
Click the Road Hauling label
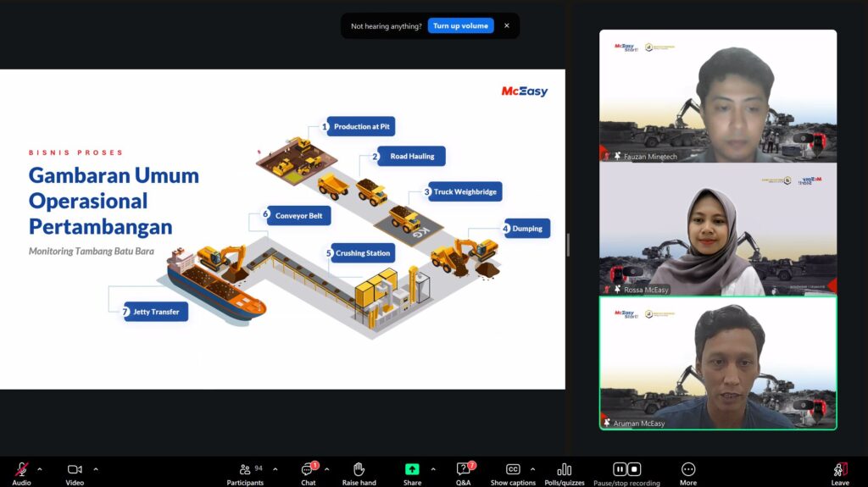click(412, 156)
